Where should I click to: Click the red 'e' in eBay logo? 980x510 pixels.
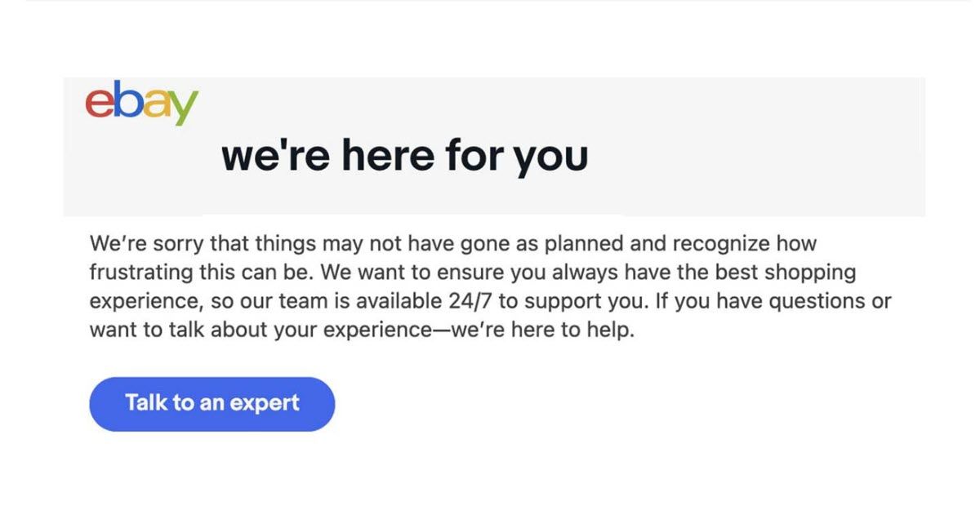[x=98, y=105]
